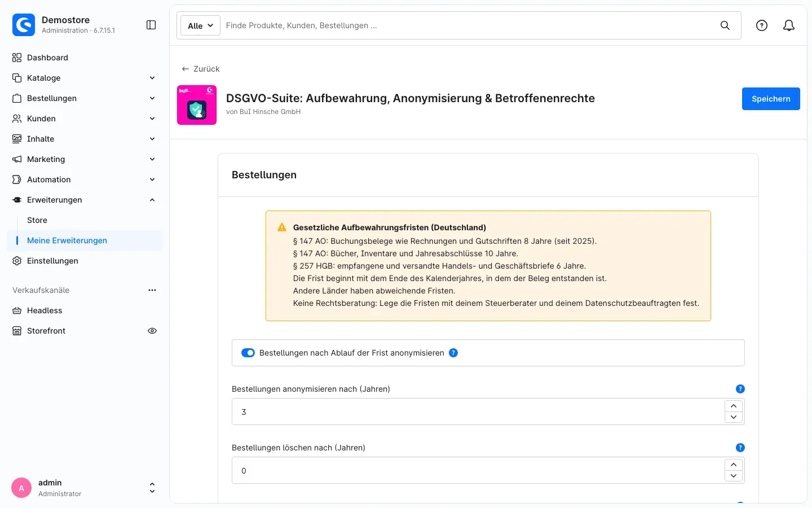Select Meine Erweiterungen in sidebar
This screenshot has width=812, height=508.
[x=85, y=240]
